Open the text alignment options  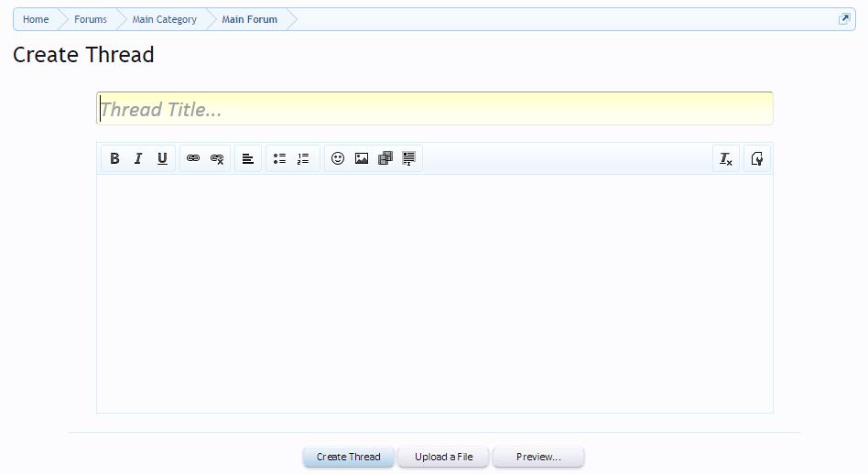tap(248, 158)
